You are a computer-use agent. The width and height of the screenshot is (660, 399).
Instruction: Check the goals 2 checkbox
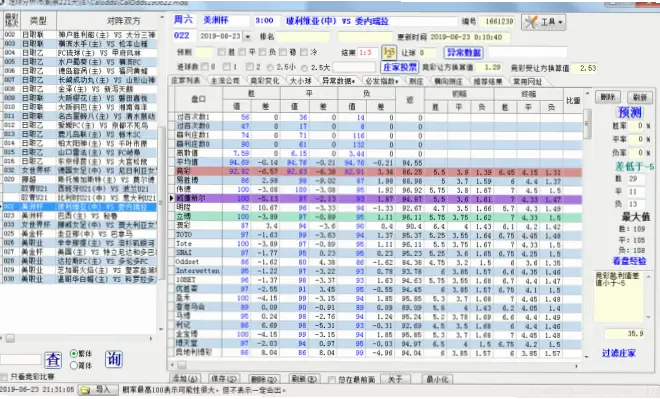[x=249, y=67]
